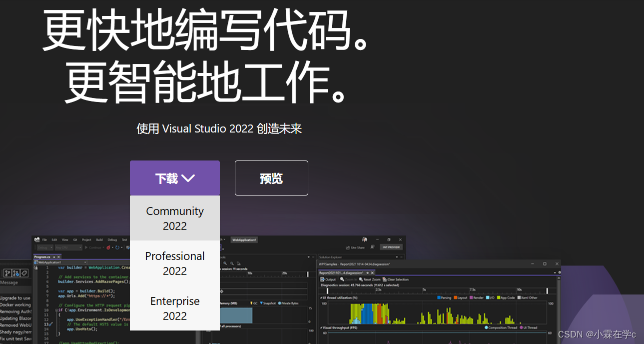Click the WebApplication1 title in the IDE screenshot

(243, 240)
